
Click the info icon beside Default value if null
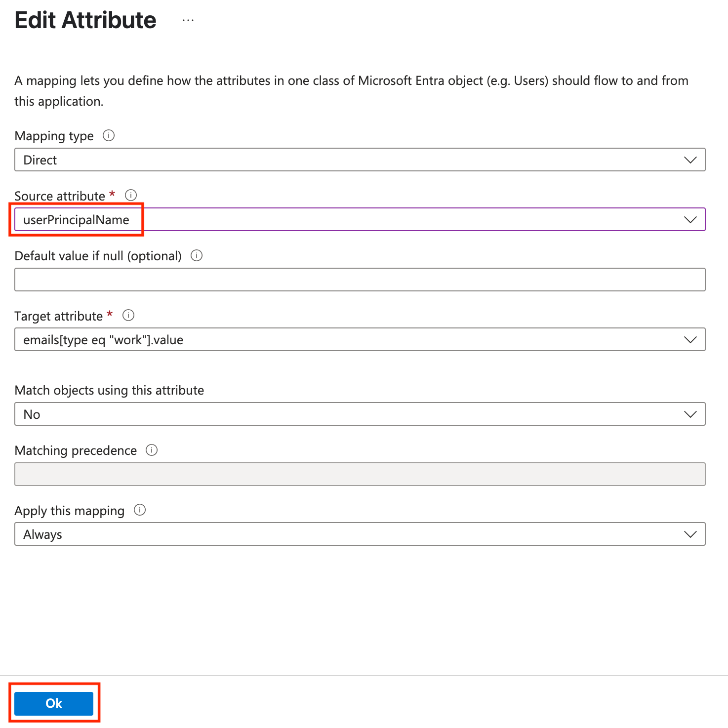[196, 255]
